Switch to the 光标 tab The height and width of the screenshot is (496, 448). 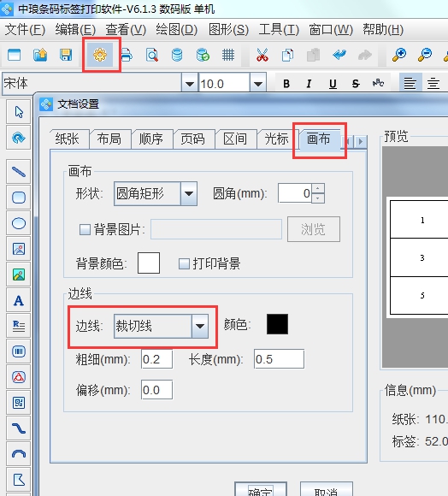click(x=278, y=139)
